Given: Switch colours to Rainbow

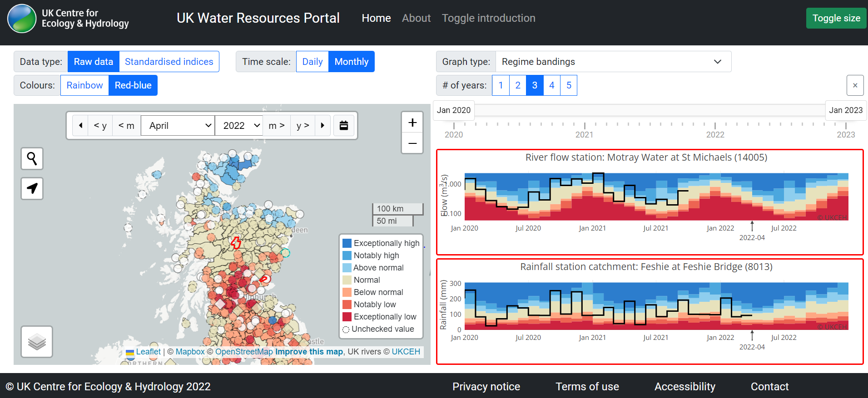Looking at the screenshot, I should pos(84,85).
